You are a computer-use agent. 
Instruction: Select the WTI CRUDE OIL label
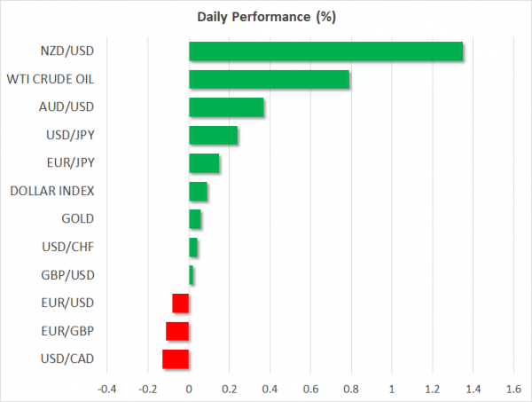click(54, 80)
